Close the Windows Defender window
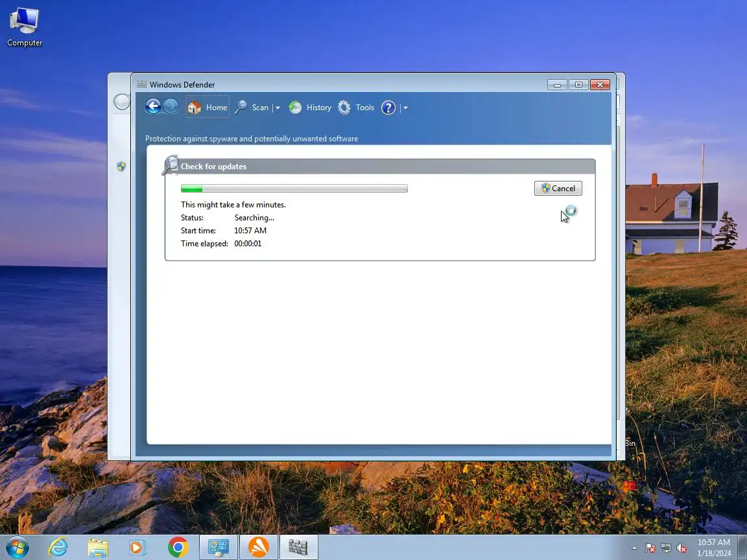The image size is (747, 560). (600, 85)
